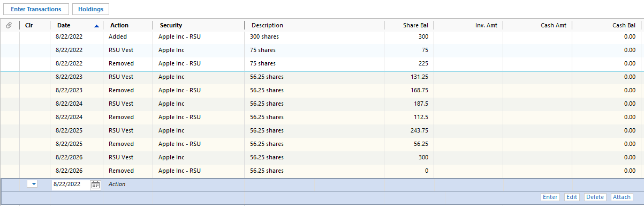Click the Delete transaction button
Screen dimensions: 644x206
click(595, 197)
